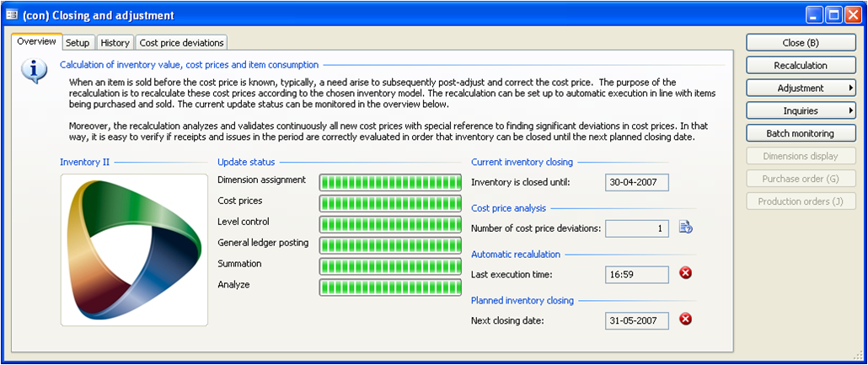Image resolution: width=868 pixels, height=365 pixels.
Task: Click red X beside Next closing date
Action: point(685,319)
